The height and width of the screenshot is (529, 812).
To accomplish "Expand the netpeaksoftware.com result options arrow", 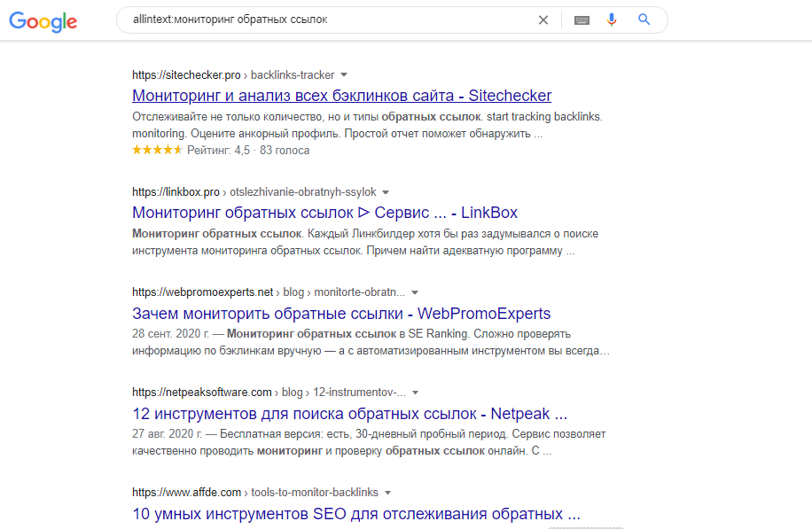I will [416, 393].
